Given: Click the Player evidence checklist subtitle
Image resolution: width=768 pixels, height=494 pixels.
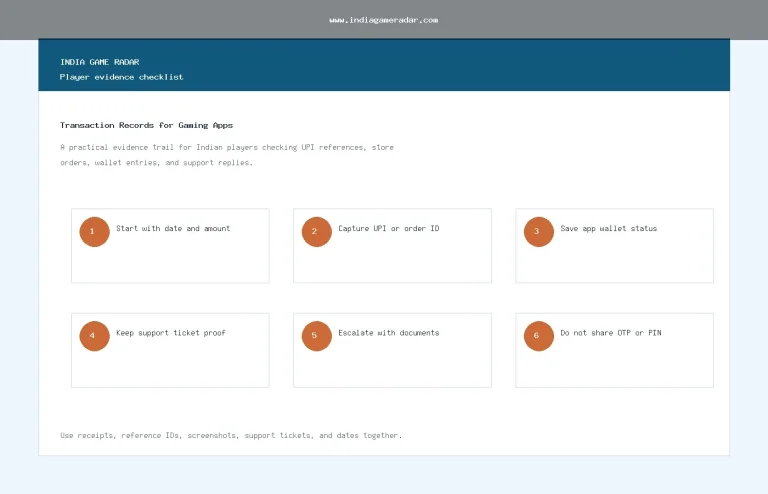Looking at the screenshot, I should (121, 77).
